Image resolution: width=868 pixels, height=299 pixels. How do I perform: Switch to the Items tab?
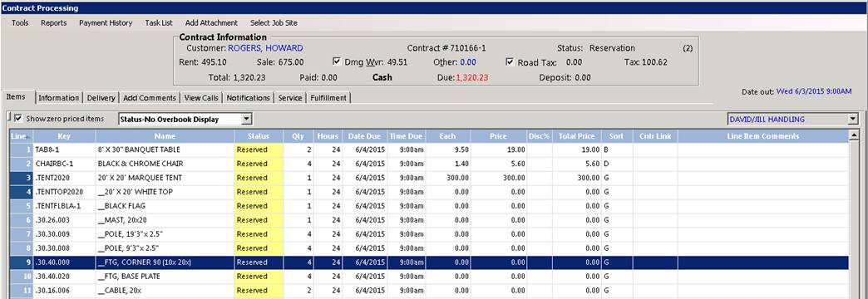pyautogui.click(x=16, y=96)
